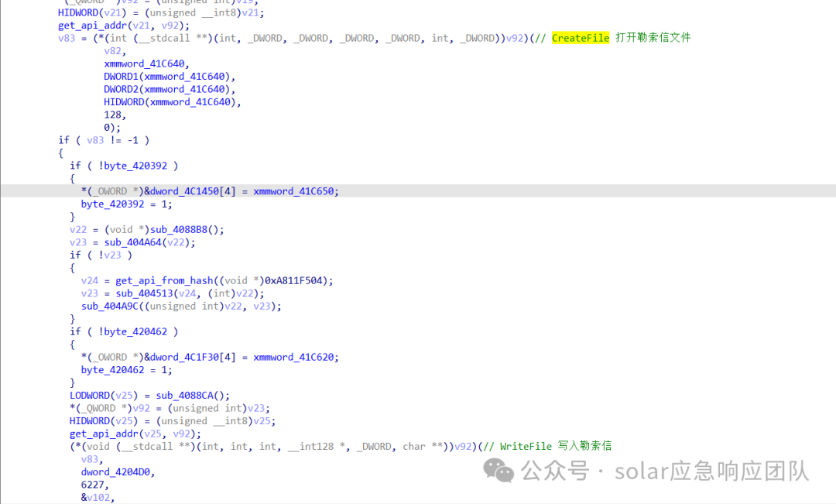Click the &v102 argument
Viewport: 836px width, 504px height.
point(95,498)
